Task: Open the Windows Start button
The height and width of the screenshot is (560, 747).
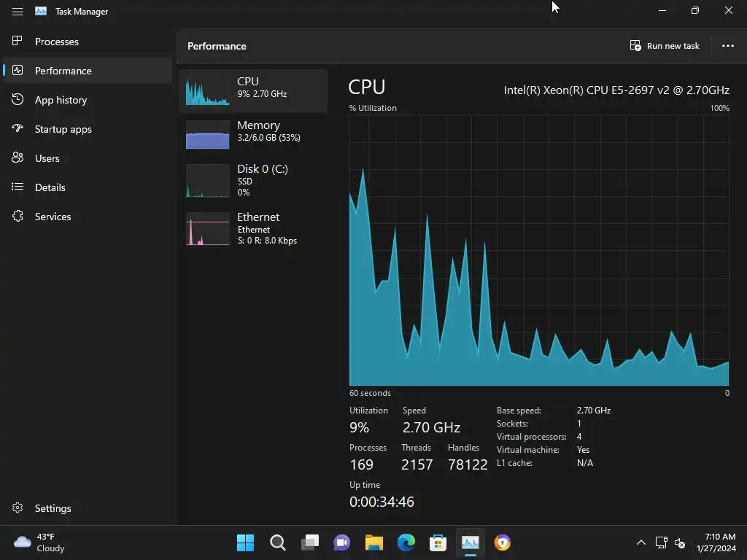Action: pyautogui.click(x=245, y=542)
